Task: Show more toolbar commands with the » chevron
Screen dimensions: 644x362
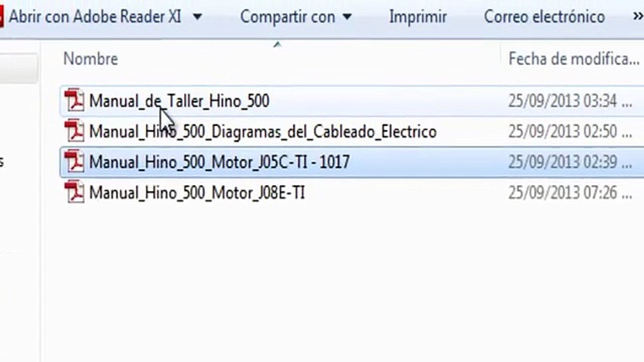Action: coord(637,17)
